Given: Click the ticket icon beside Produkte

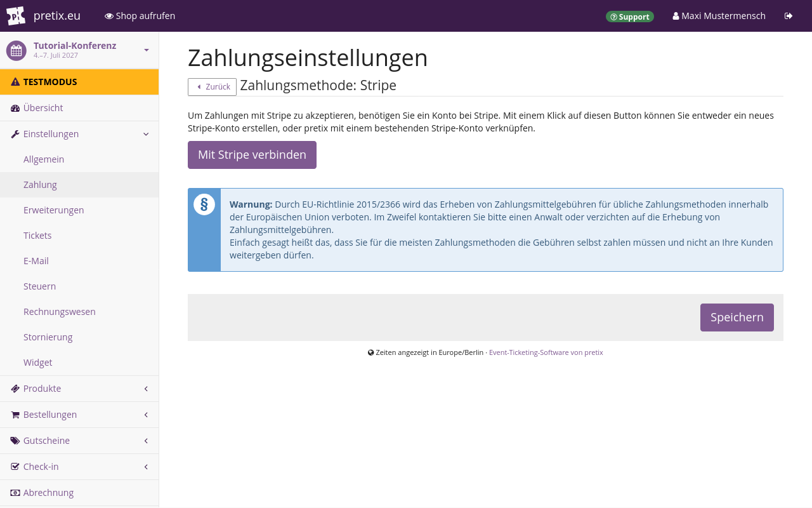Looking at the screenshot, I should 15,389.
